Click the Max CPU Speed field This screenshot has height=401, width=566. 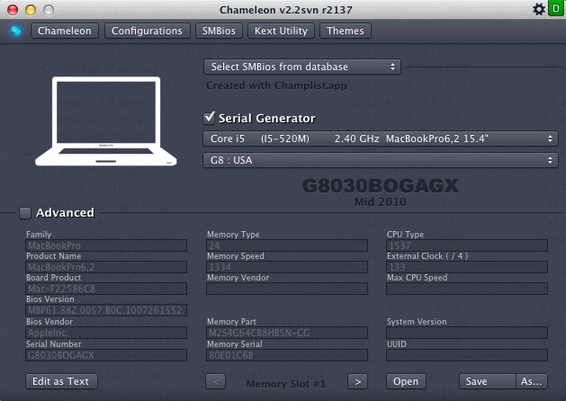(467, 289)
